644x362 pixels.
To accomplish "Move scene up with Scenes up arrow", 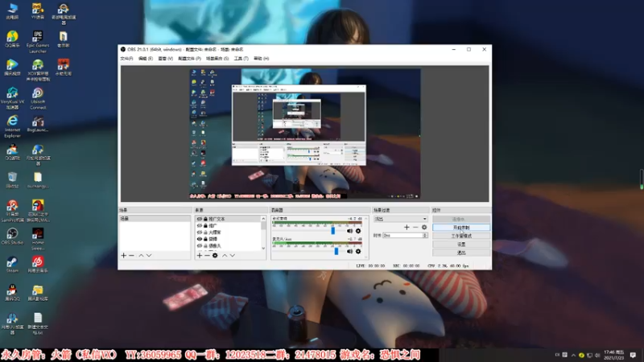I will click(141, 255).
